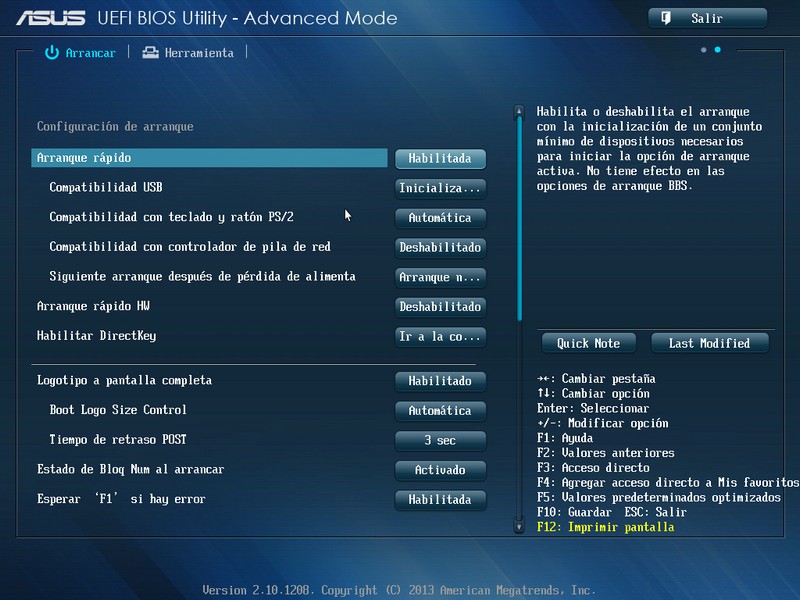
Task: Open the Arrancar tab
Action: coord(81,53)
